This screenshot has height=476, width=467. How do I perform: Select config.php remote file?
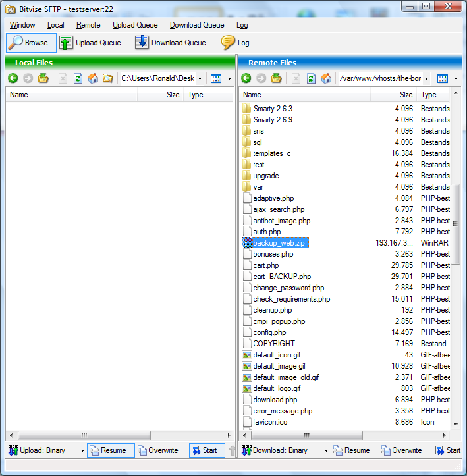coord(269,332)
